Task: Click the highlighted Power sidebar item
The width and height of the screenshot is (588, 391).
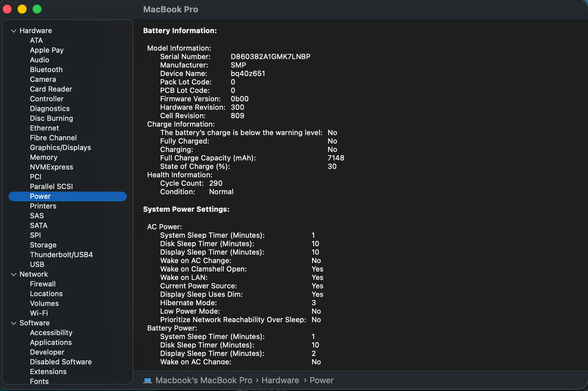Action: point(68,196)
